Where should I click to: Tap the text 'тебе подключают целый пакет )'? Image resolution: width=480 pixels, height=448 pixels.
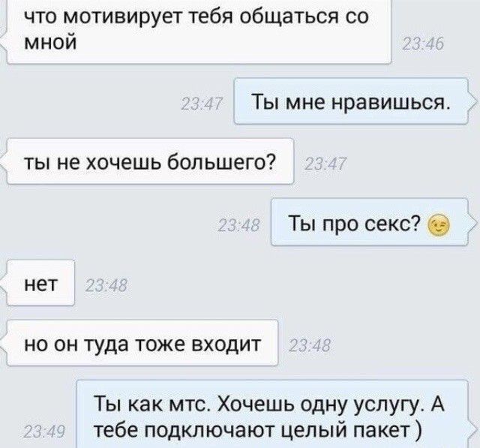(258, 431)
